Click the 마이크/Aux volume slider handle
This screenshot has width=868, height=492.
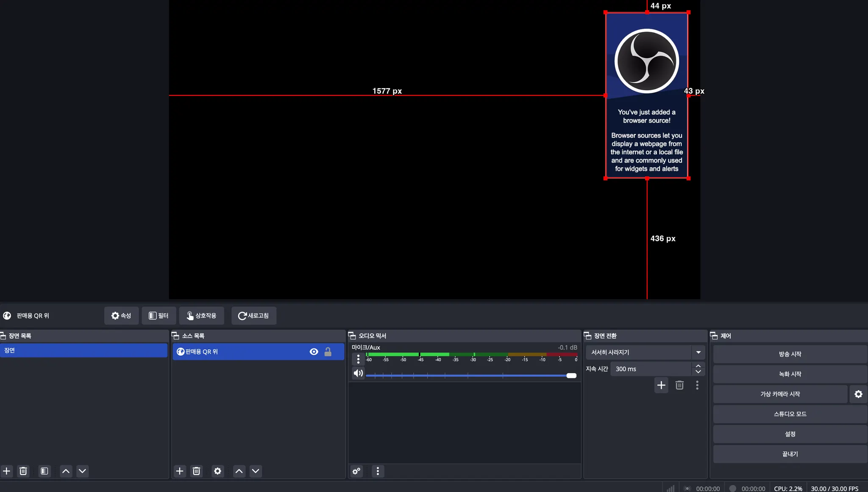click(x=571, y=375)
